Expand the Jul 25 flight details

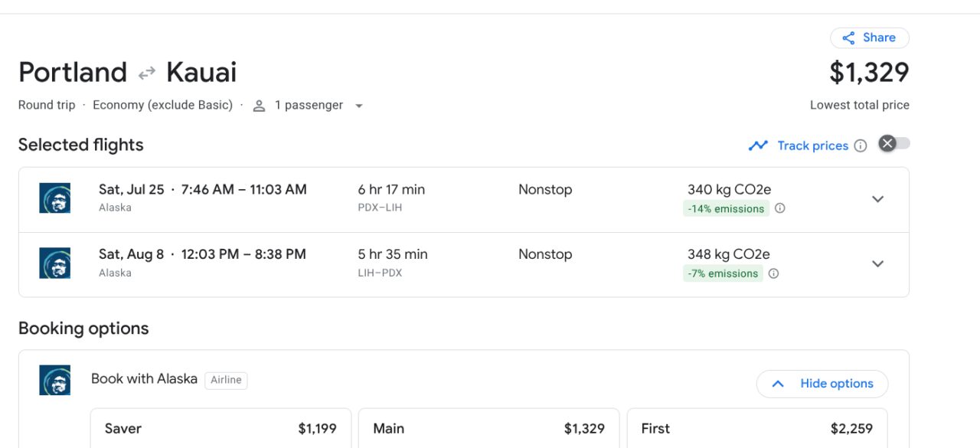click(878, 199)
